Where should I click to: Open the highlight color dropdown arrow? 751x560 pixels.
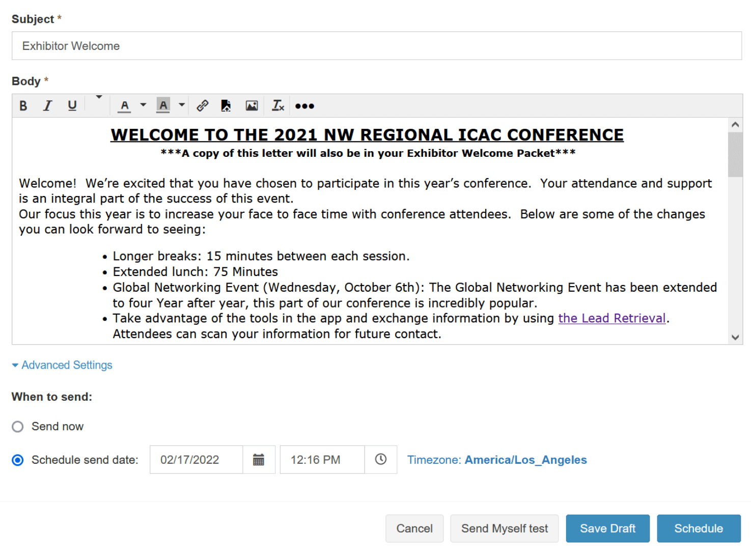(182, 105)
